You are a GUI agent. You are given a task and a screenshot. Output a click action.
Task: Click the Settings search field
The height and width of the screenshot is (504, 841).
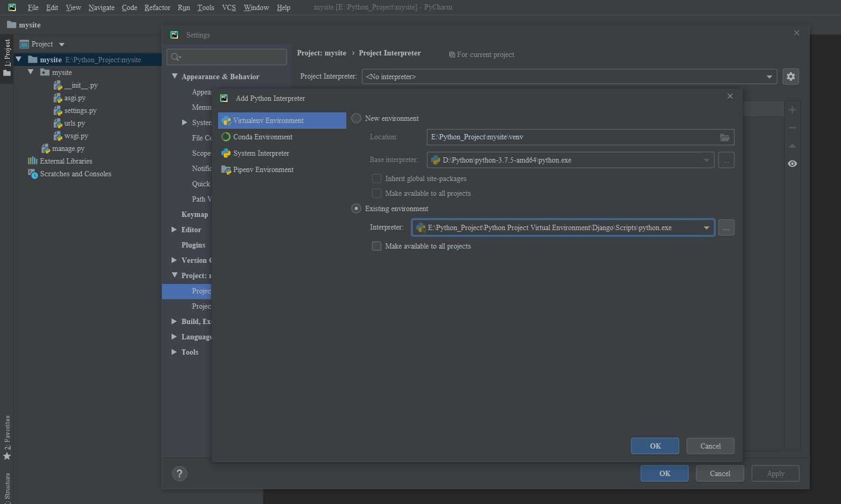tap(227, 57)
